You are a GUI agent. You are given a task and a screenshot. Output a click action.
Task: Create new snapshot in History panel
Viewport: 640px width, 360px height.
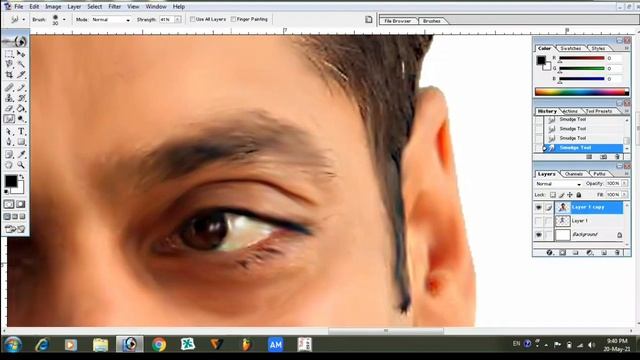(603, 157)
